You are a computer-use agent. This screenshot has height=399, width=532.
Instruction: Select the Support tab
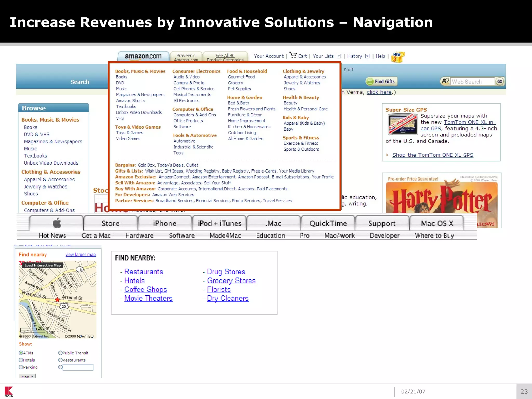click(x=382, y=223)
